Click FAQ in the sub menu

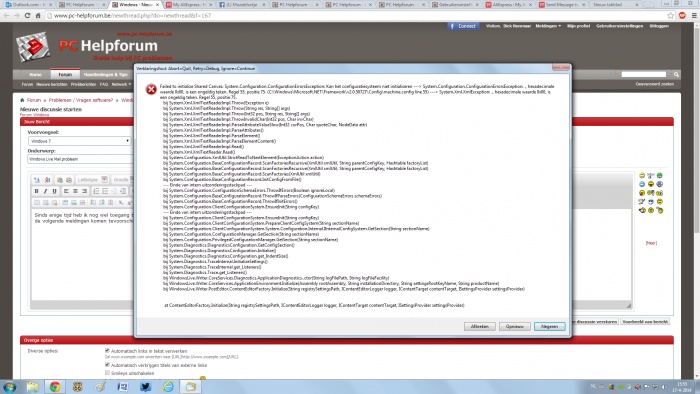pyautogui.click(x=104, y=84)
